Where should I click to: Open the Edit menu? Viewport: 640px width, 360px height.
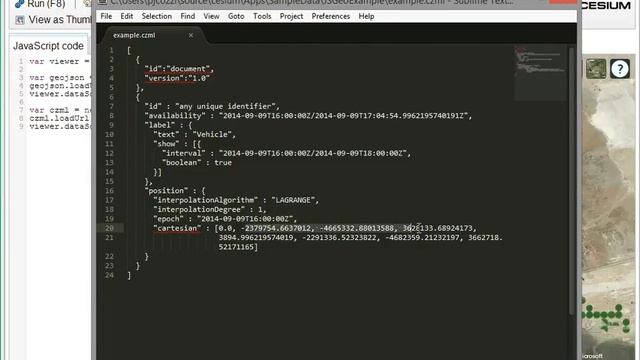pyautogui.click(x=127, y=16)
